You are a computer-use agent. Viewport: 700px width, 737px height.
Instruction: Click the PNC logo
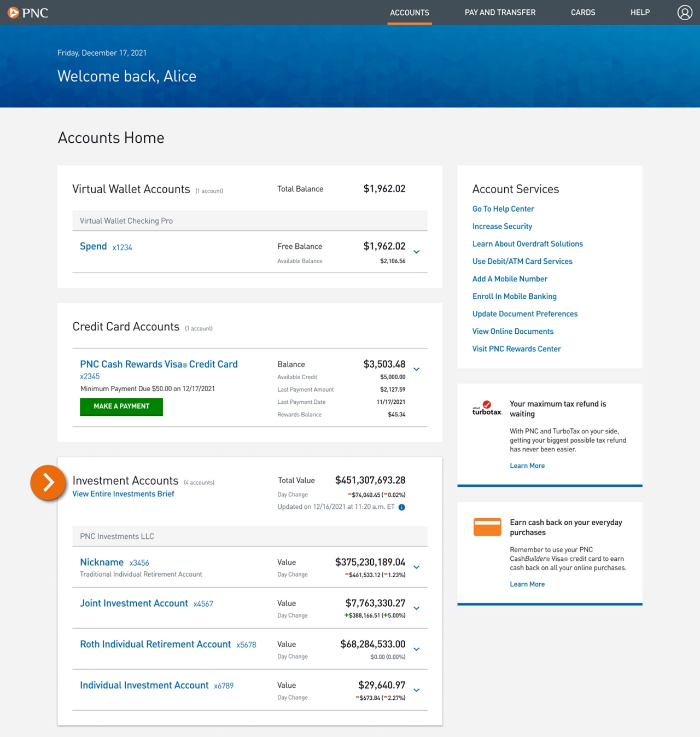(x=28, y=13)
